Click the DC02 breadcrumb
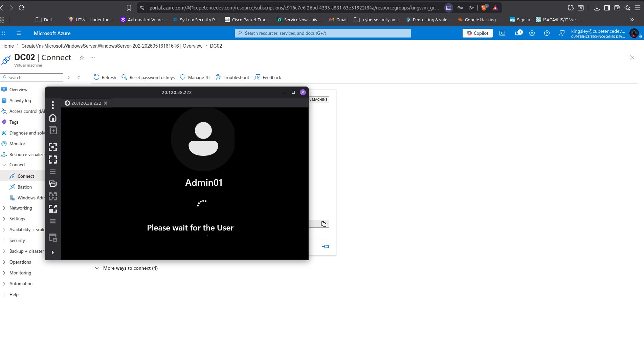This screenshot has width=644, height=340. click(216, 46)
